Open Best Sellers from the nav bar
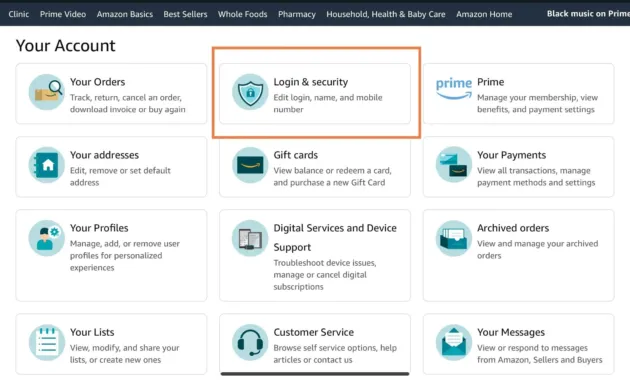 pos(185,14)
